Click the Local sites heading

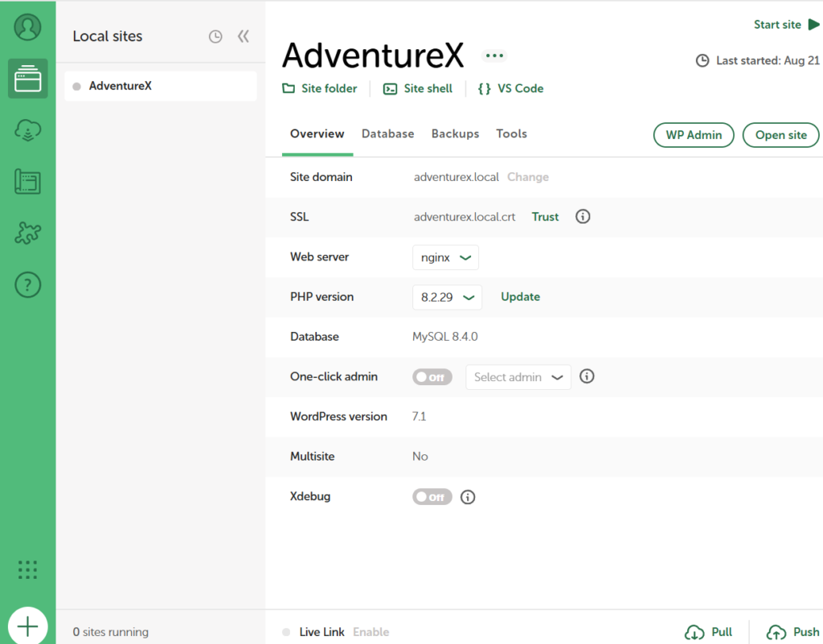(x=108, y=36)
